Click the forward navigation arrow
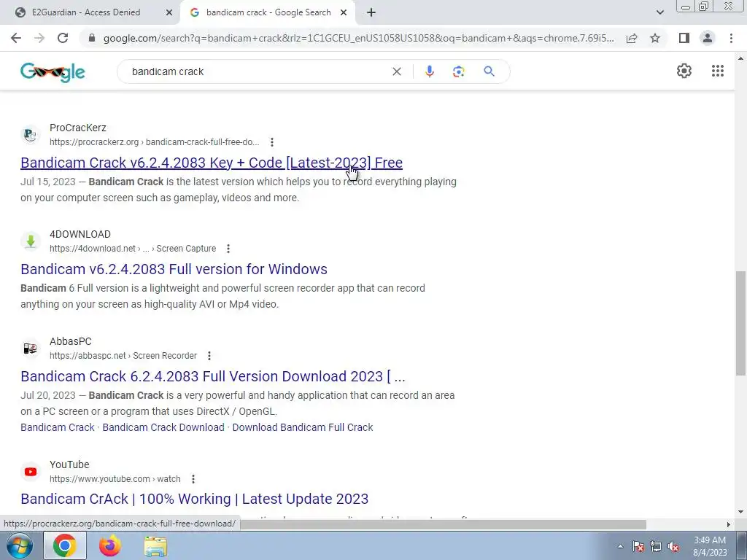 [x=39, y=38]
